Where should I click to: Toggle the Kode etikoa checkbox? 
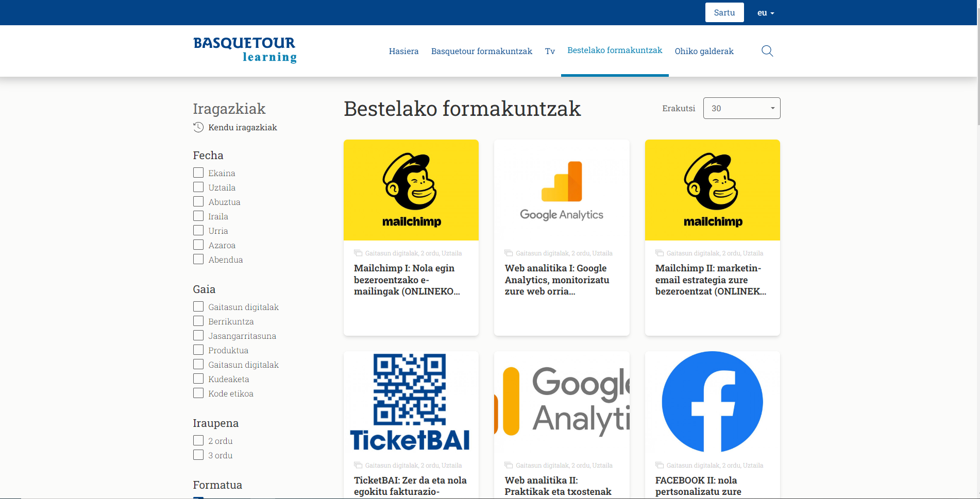click(x=198, y=393)
